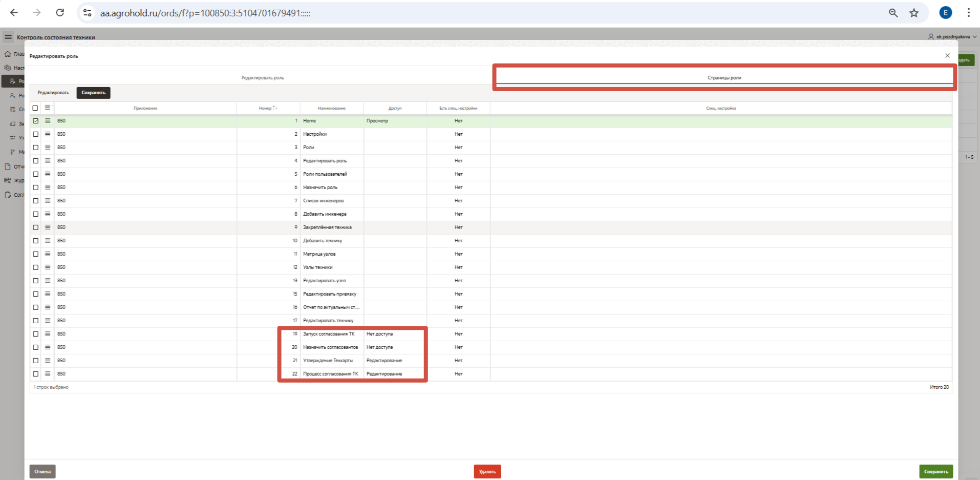
Task: Select the Процесс согласования ТК row checkbox
Action: point(35,374)
